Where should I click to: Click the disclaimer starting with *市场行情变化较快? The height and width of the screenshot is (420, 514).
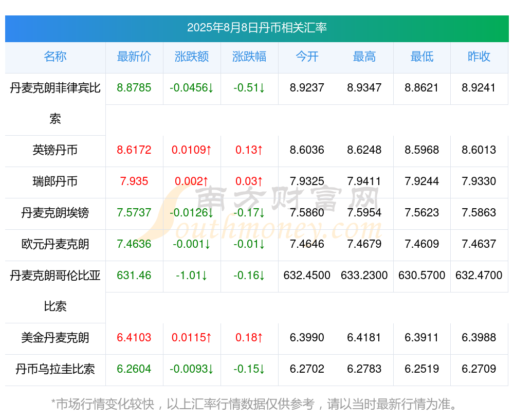point(255,404)
